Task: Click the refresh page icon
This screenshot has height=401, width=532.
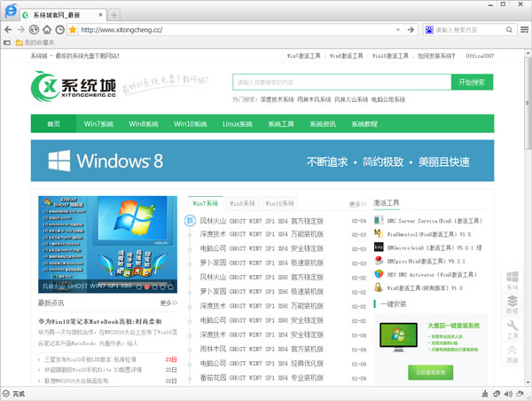Action: [x=34, y=30]
